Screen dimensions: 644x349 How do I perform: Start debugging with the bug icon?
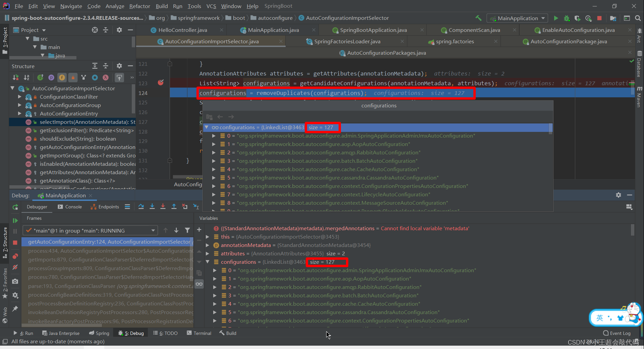pos(567,18)
